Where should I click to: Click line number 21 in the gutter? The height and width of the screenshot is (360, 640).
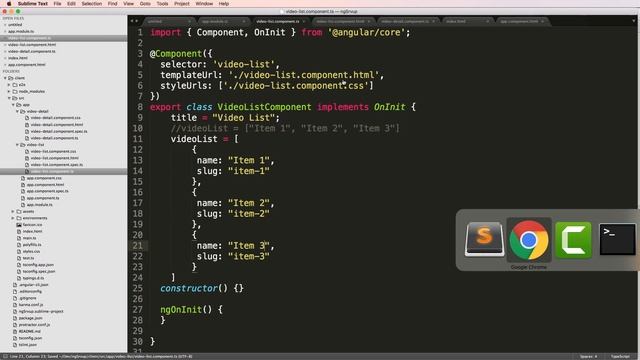(138, 246)
